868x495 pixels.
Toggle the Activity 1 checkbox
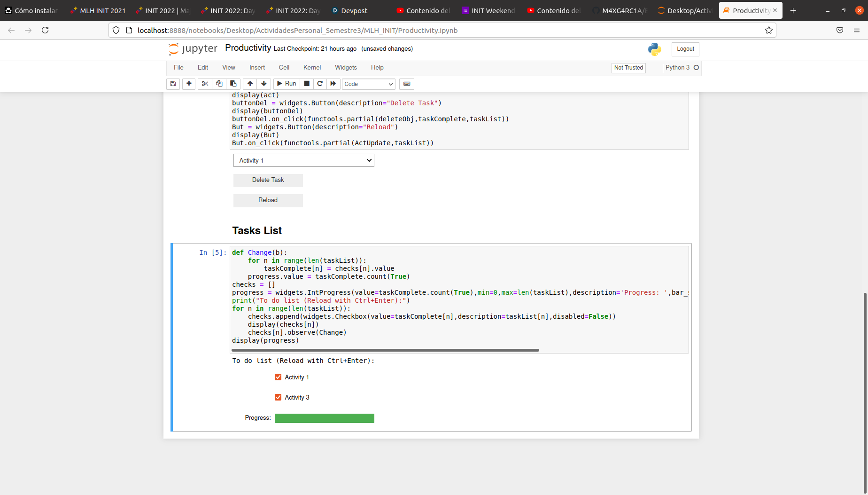(278, 377)
